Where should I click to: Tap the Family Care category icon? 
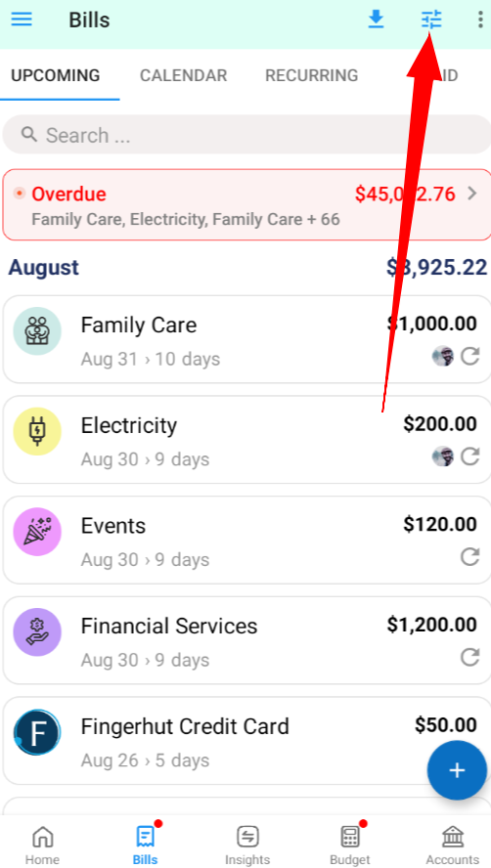point(37,331)
